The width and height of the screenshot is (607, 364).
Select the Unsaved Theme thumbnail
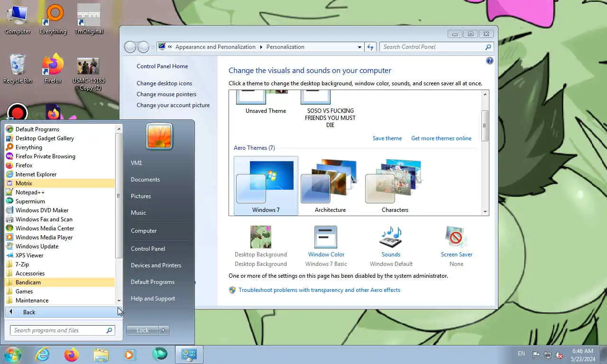266,102
